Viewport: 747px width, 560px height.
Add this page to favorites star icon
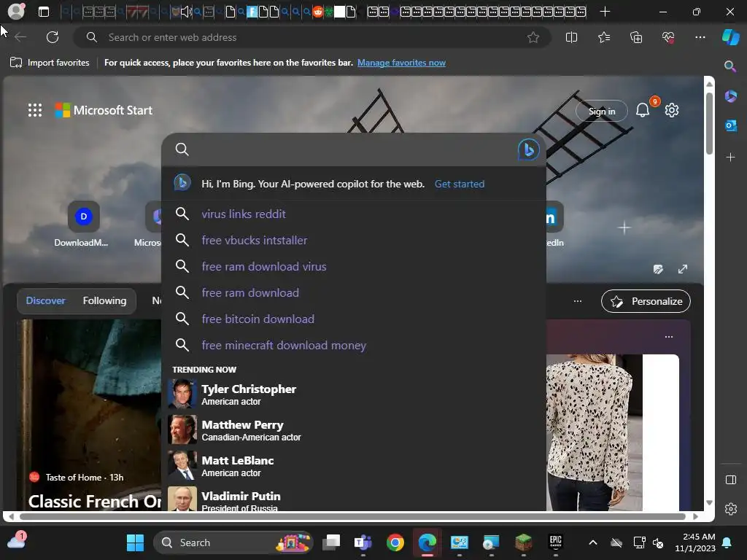[x=533, y=37]
